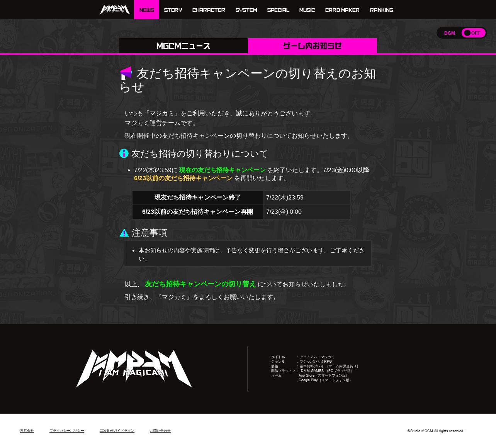Click the MGCM logo in the header
The image size is (496, 448).
point(115,10)
